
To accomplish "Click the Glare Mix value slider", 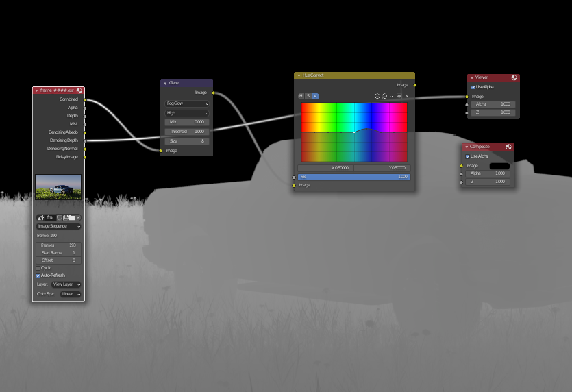I will pyautogui.click(x=187, y=122).
